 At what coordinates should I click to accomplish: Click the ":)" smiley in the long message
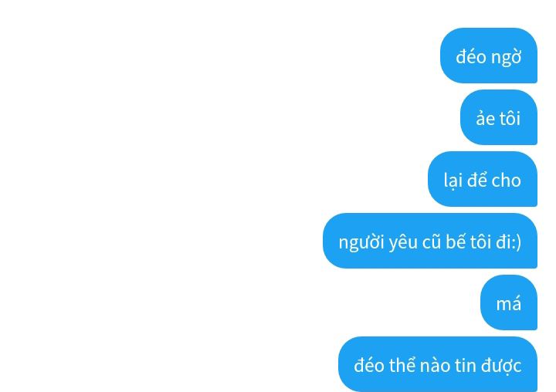point(517,243)
